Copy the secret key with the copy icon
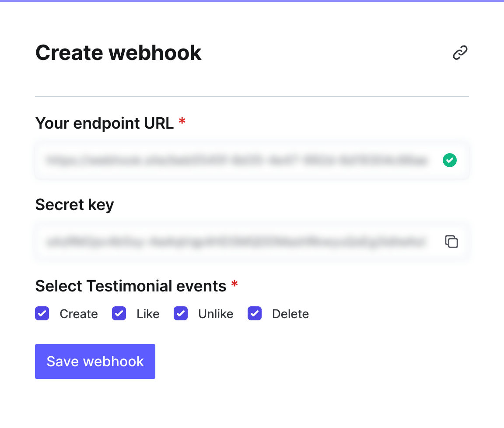Screen dimensions: 504x428 click(x=451, y=242)
